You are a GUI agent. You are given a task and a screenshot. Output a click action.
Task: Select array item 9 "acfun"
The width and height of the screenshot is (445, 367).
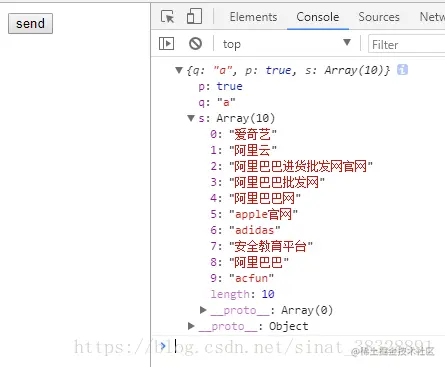click(242, 278)
